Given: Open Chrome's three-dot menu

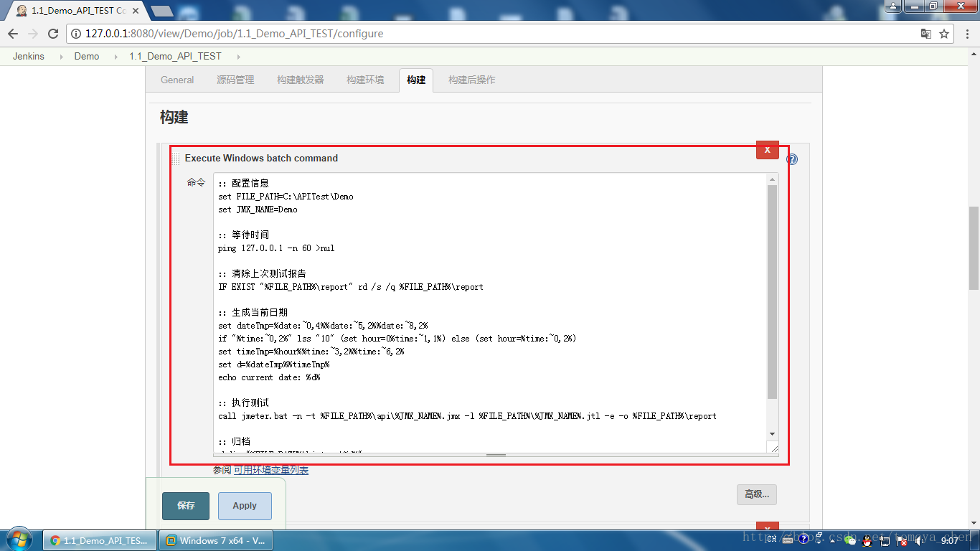Looking at the screenshot, I should pyautogui.click(x=966, y=34).
